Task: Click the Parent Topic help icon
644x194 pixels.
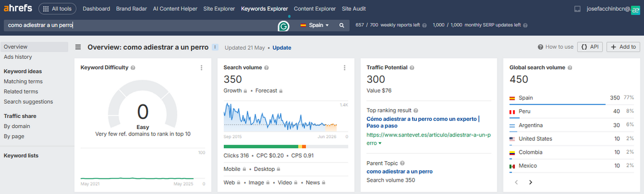Action: [x=402, y=163]
